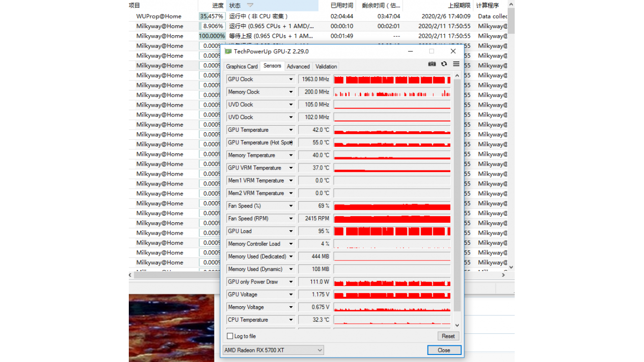Select the Milkyway@Home task at 100.000%
Viewport: 644px width, 362px height.
pos(318,36)
